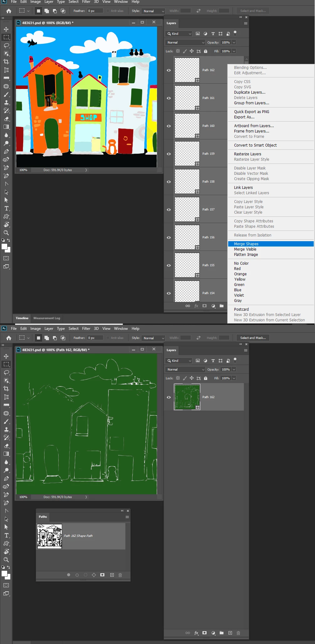The width and height of the screenshot is (315, 644).
Task: Select the Eraser tool beside the colorful houses canvas
Action: pos(6,119)
